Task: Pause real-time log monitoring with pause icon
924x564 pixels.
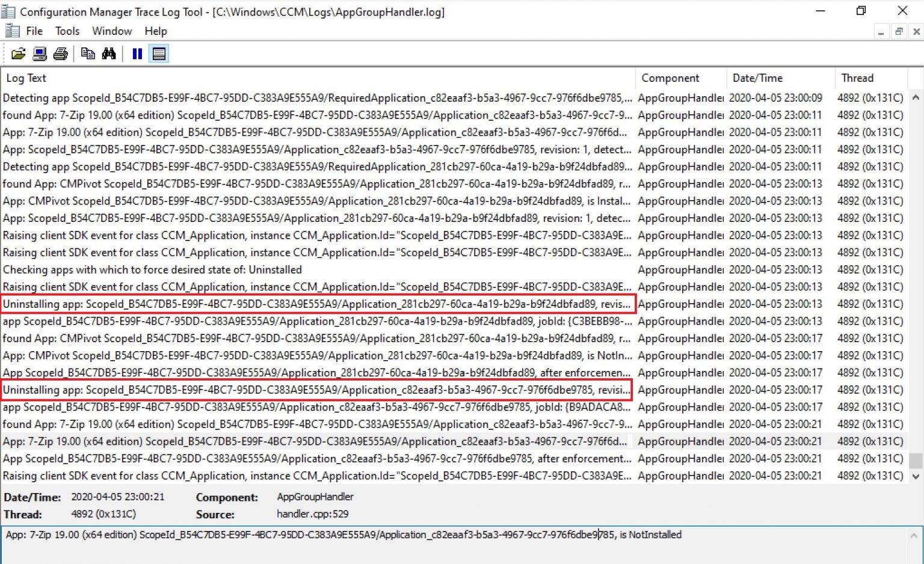Action: [137, 54]
